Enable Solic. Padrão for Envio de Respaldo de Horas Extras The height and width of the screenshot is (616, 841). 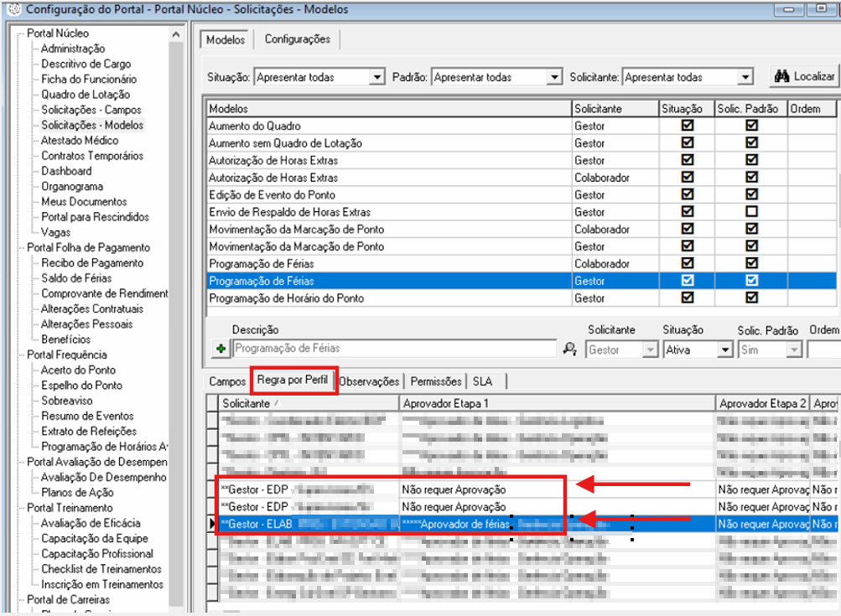[751, 211]
